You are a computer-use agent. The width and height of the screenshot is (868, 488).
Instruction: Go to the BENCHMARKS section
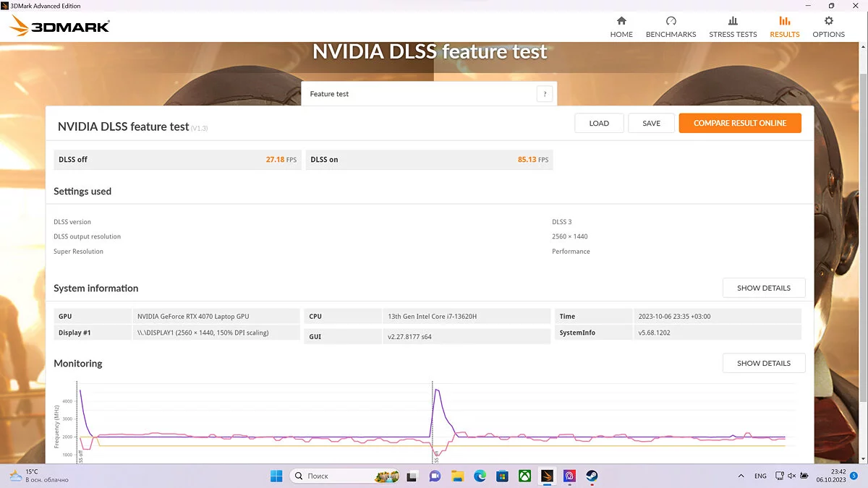(x=671, y=27)
